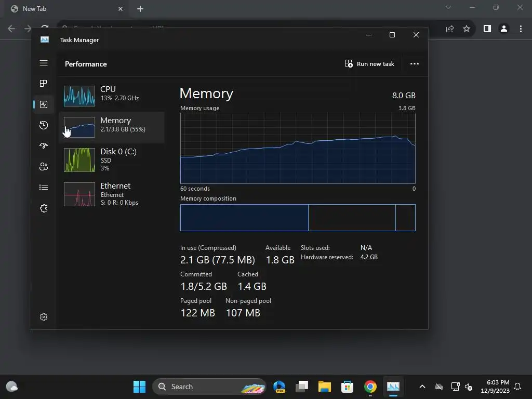Select the Performance page icon in sidebar
Image resolution: width=532 pixels, height=399 pixels.
tap(44, 104)
